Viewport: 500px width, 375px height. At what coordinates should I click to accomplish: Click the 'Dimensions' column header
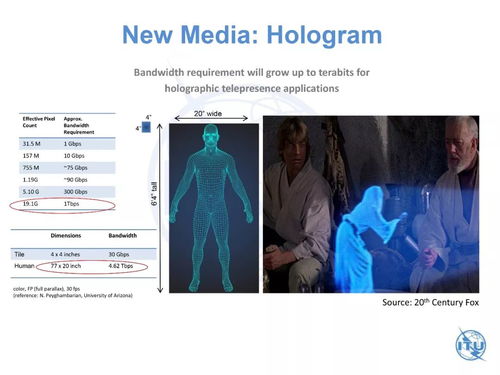(66, 236)
